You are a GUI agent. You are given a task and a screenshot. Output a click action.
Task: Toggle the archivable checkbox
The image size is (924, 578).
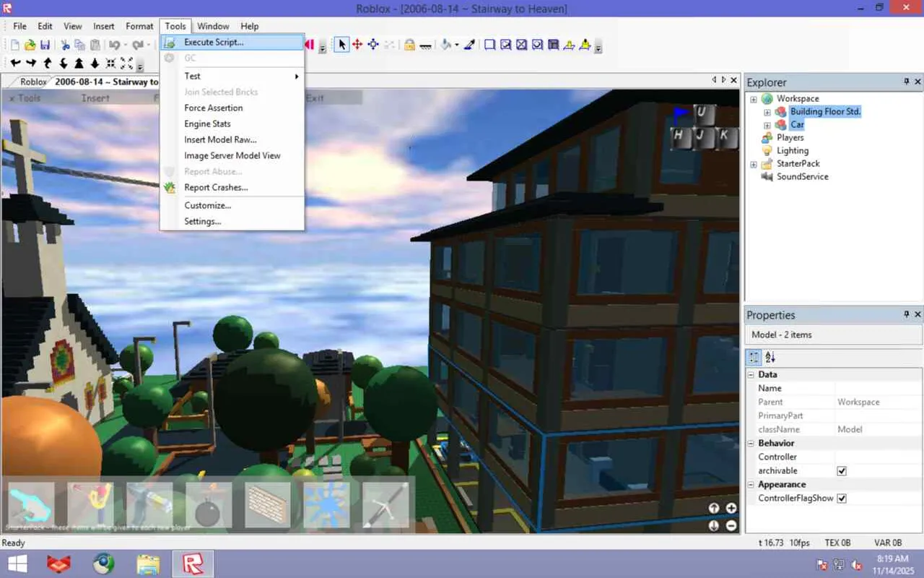click(842, 471)
